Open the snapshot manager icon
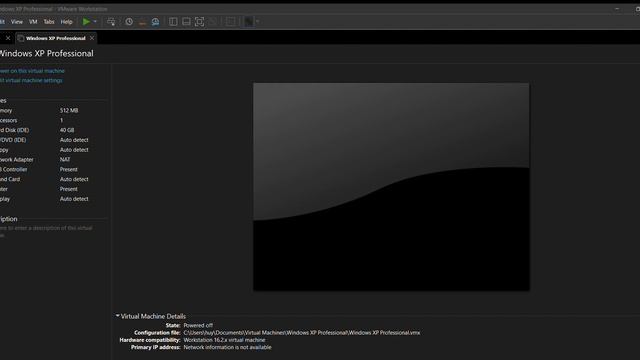 coord(156,22)
